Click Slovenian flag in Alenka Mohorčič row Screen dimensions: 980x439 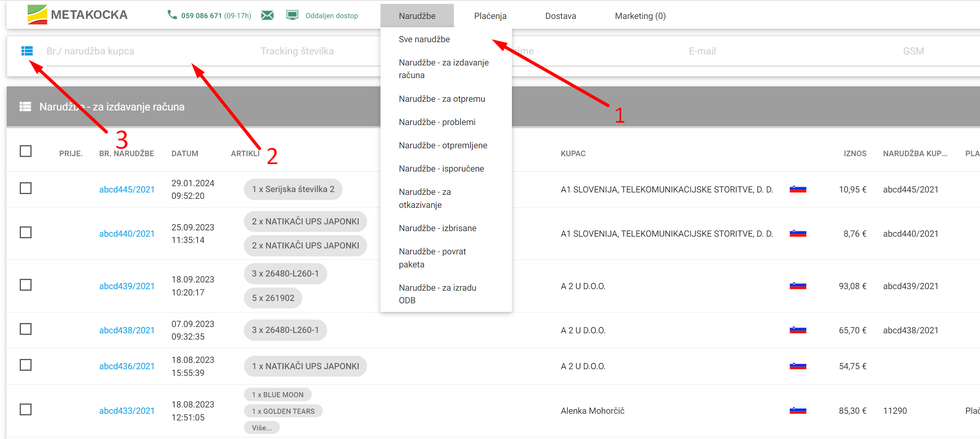[798, 411]
